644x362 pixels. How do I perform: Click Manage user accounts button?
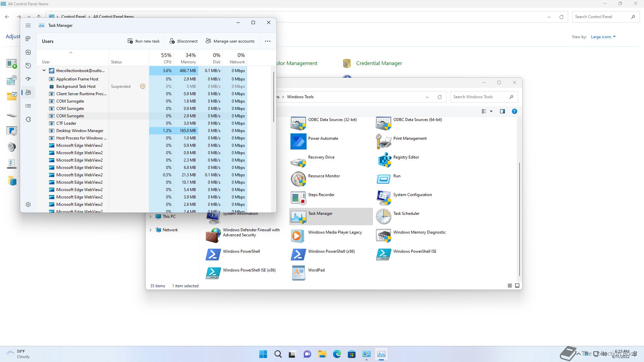[x=230, y=41]
